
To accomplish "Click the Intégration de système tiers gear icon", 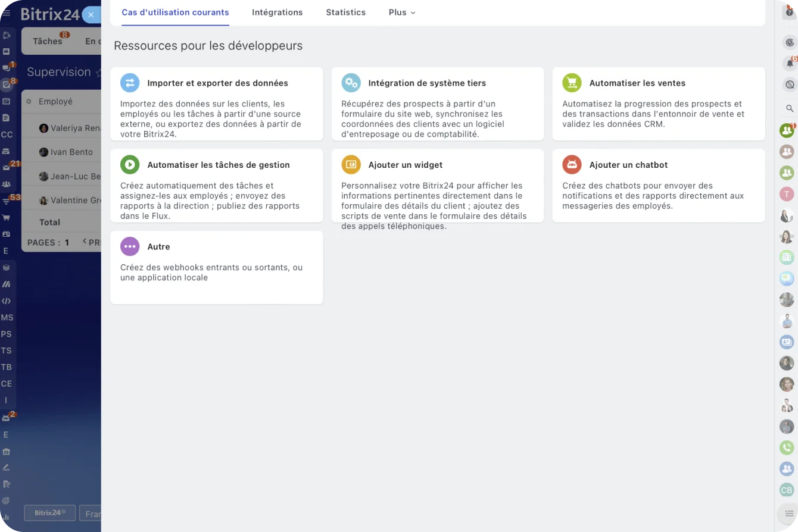I will click(x=351, y=83).
